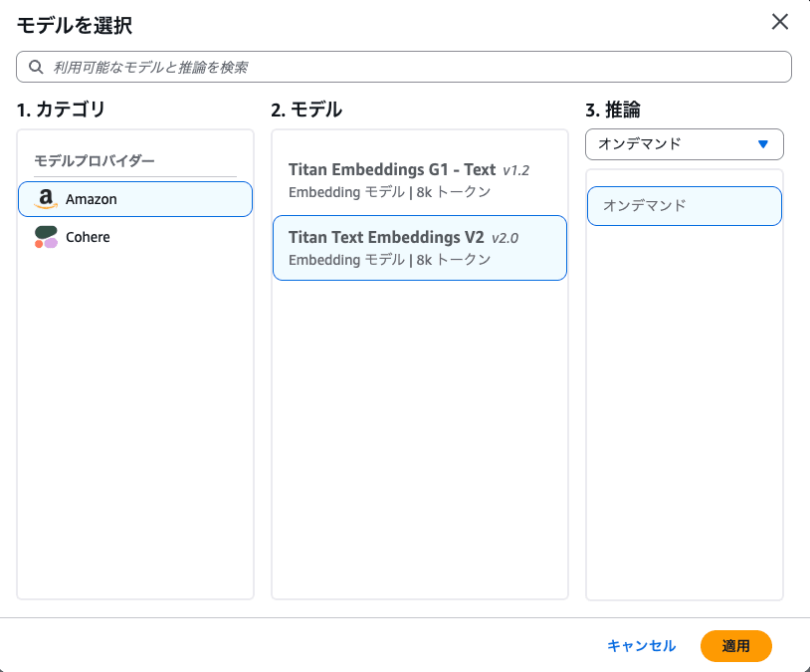Click the 1. カテゴリ column heading
Screen dimensions: 810x672
tap(61, 110)
